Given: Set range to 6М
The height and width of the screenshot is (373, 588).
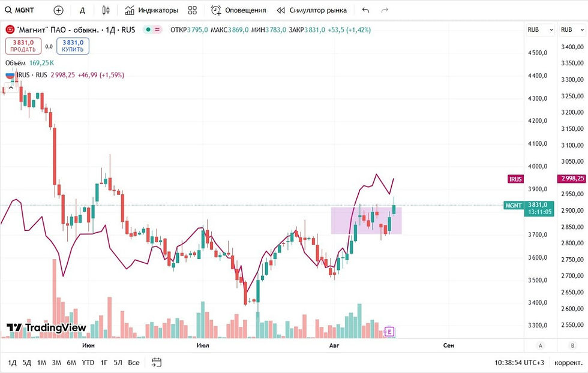Looking at the screenshot, I should click(71, 362).
